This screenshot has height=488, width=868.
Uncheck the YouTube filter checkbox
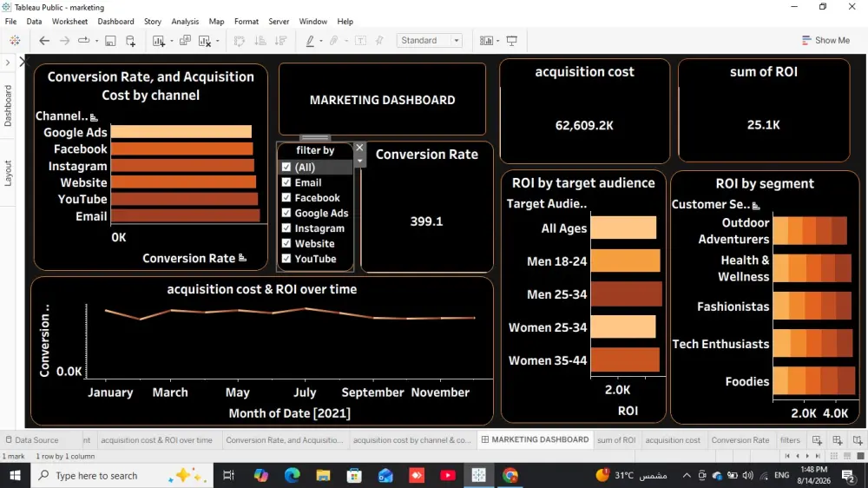pyautogui.click(x=286, y=258)
